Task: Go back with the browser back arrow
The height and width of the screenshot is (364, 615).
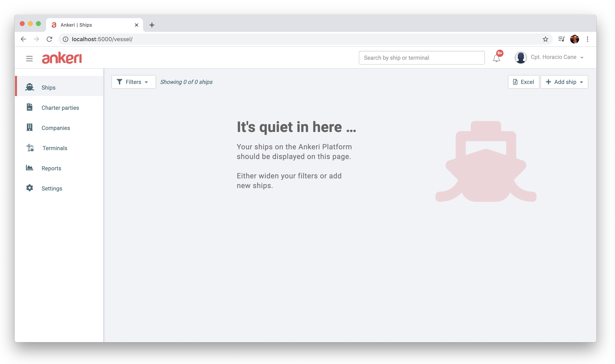Action: tap(23, 39)
